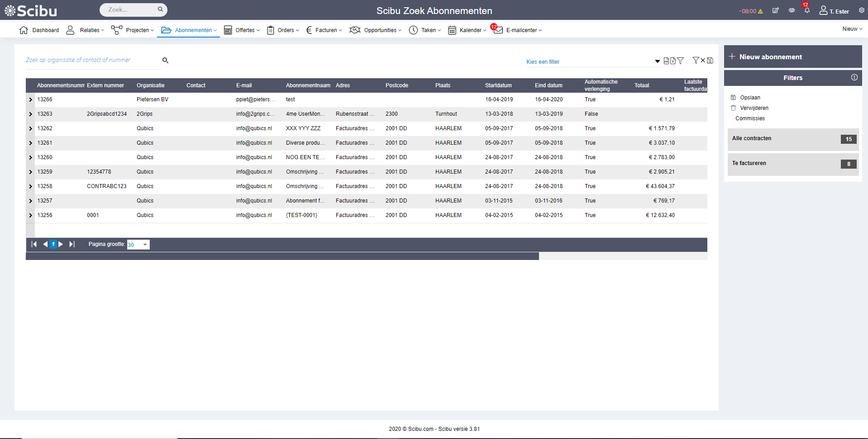Export the list to CSV
The height and width of the screenshot is (439, 868).
[x=666, y=61]
